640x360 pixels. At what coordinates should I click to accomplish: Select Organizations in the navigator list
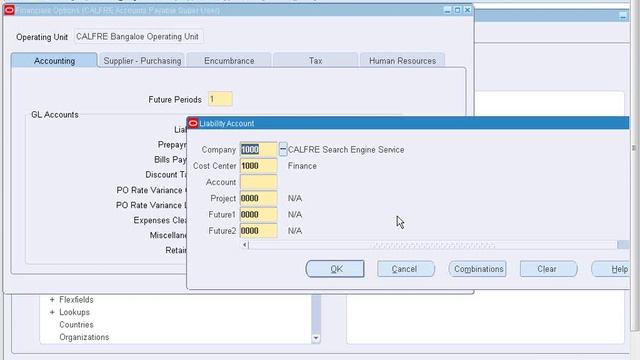click(x=84, y=337)
